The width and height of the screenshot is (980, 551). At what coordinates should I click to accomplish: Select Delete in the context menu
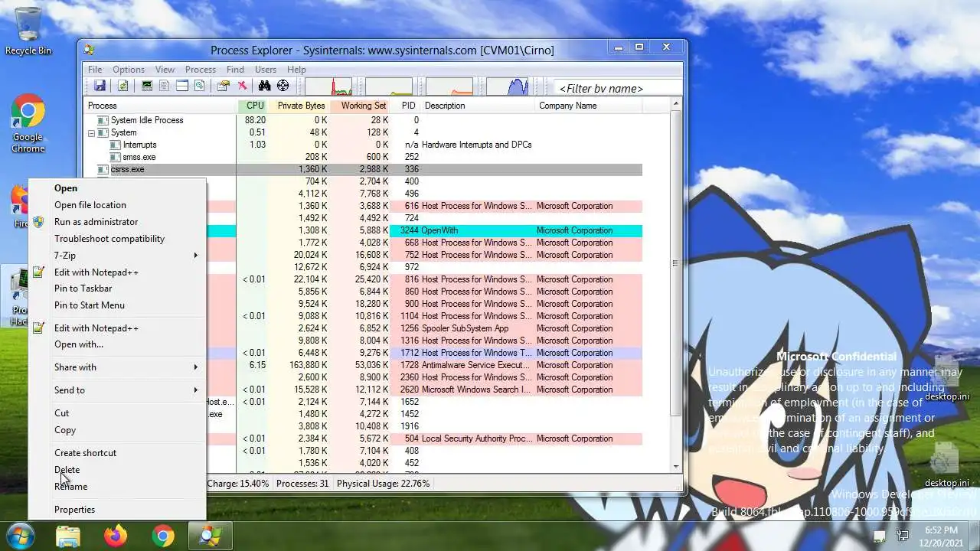[117, 470]
